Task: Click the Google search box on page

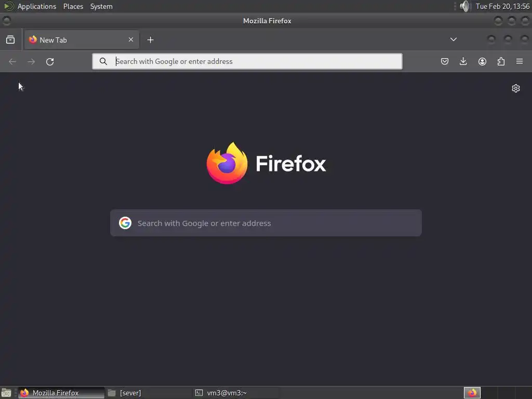Action: [266, 223]
